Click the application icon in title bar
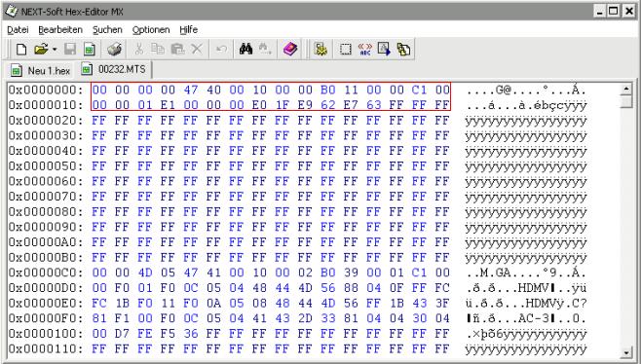 pyautogui.click(x=12, y=12)
